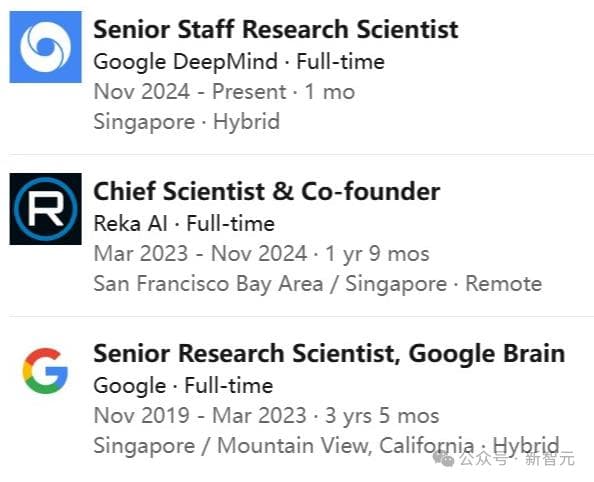Click the Mar 2023 - Nov 2024 duration
Viewport: 594px width, 482px height.
(200, 254)
